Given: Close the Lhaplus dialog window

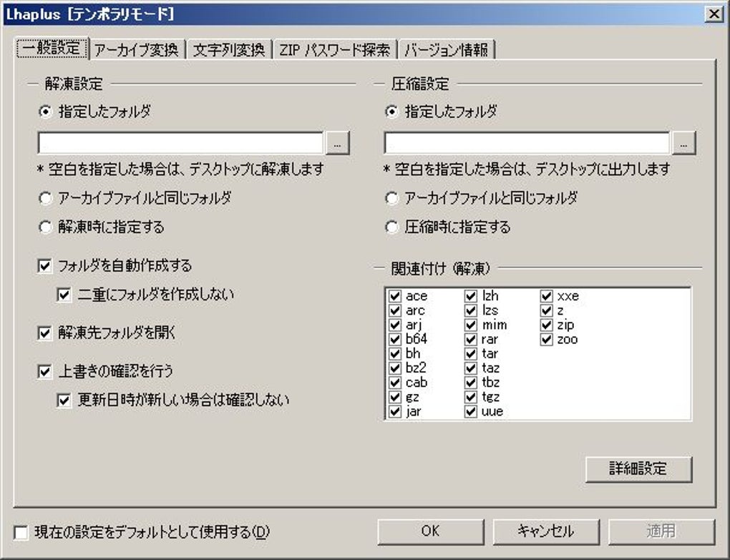Looking at the screenshot, I should pos(714,14).
